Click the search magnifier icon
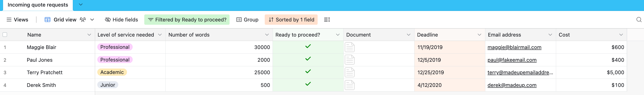644x95 pixels. tap(639, 19)
